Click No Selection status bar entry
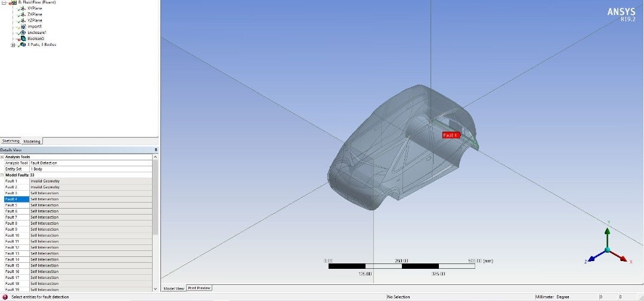Viewport: 644px width, 301px height. pos(398,297)
